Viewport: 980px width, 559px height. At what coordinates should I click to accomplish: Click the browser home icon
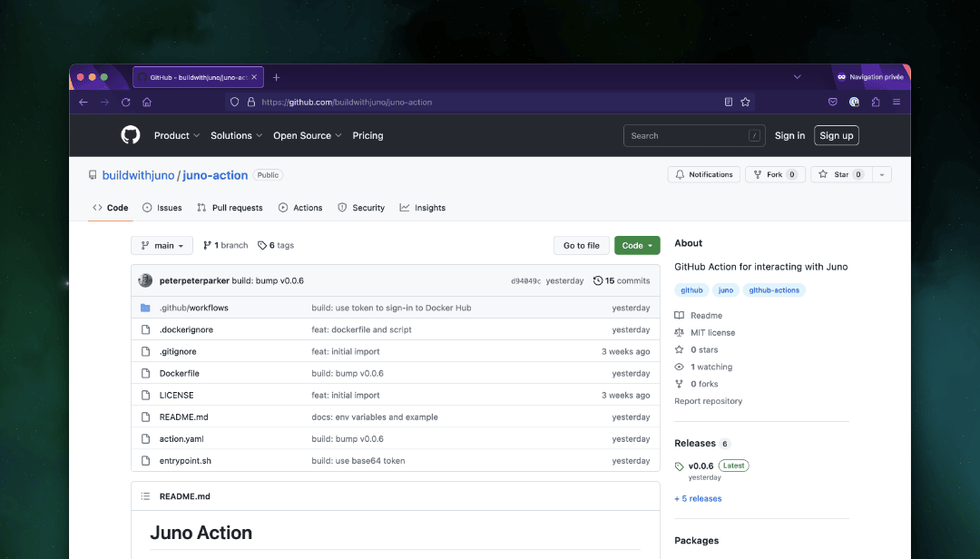tap(147, 103)
